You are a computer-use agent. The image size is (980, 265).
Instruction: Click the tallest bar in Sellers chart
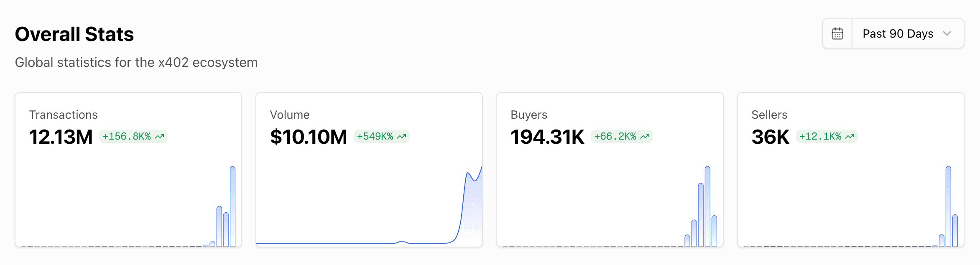(x=948, y=206)
